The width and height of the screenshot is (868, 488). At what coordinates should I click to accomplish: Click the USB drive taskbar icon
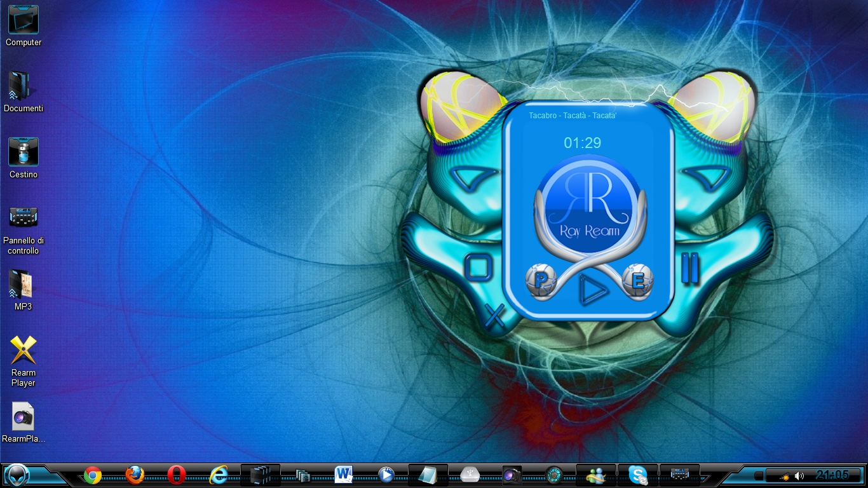470,475
